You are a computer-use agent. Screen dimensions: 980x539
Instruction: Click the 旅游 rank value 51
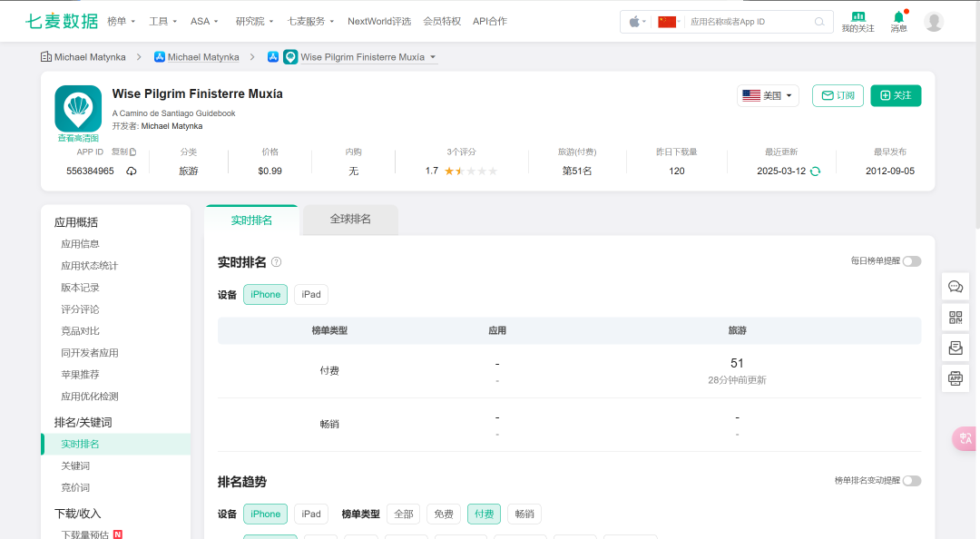coord(737,363)
